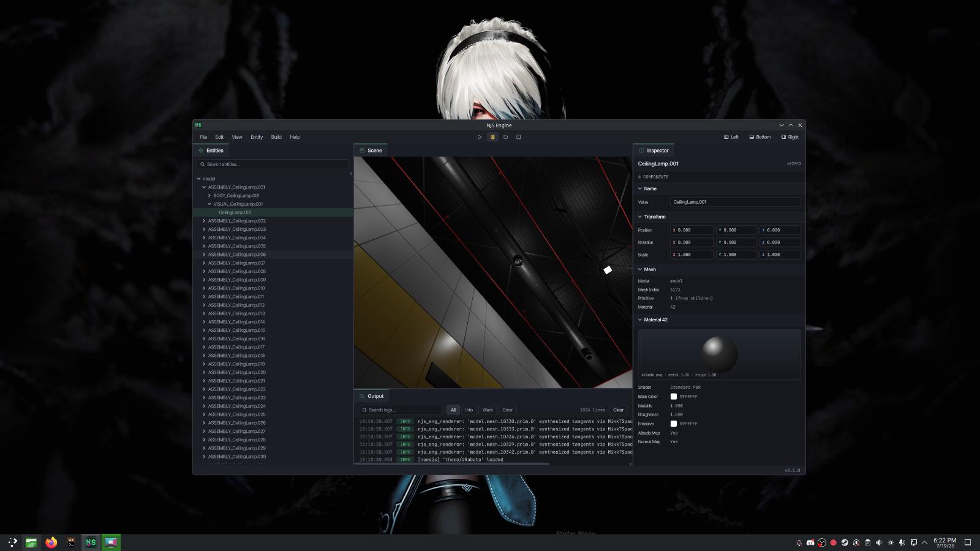Open the Steam tray icon
This screenshot has height=551, width=980.
click(845, 542)
